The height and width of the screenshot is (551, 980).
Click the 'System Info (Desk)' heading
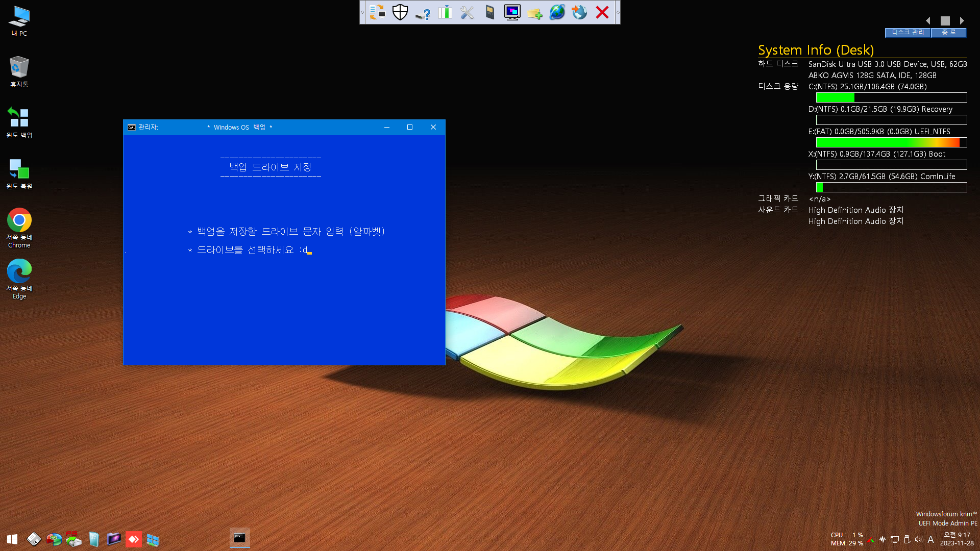(x=816, y=50)
